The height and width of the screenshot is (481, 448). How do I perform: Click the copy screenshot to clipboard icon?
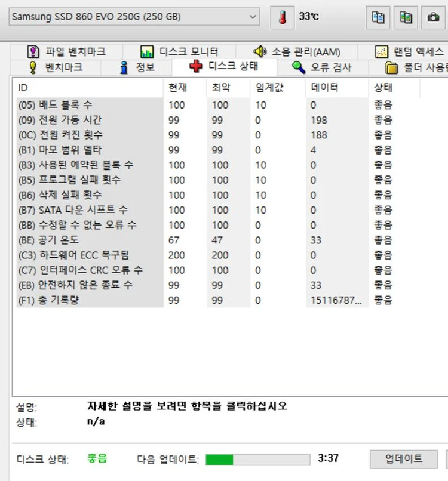(406, 17)
